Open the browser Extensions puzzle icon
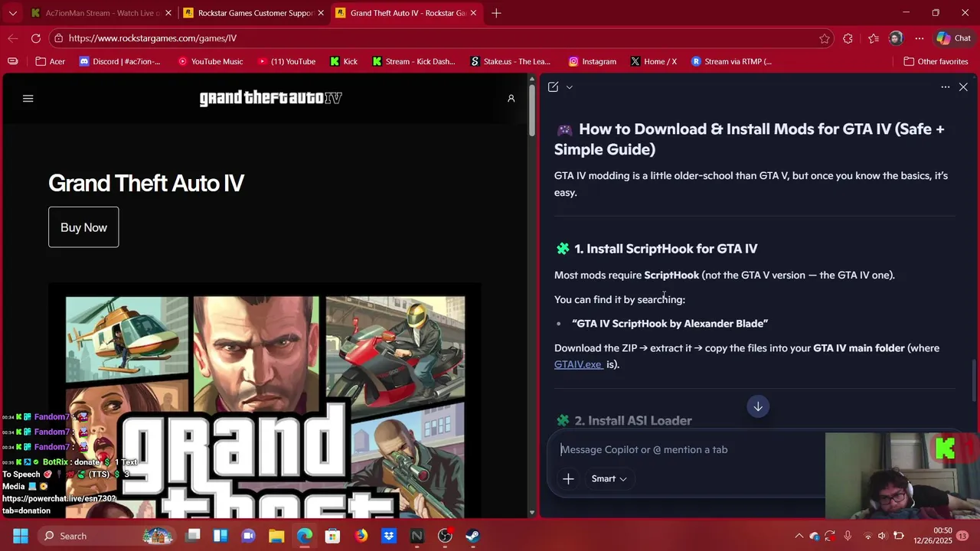 click(848, 38)
